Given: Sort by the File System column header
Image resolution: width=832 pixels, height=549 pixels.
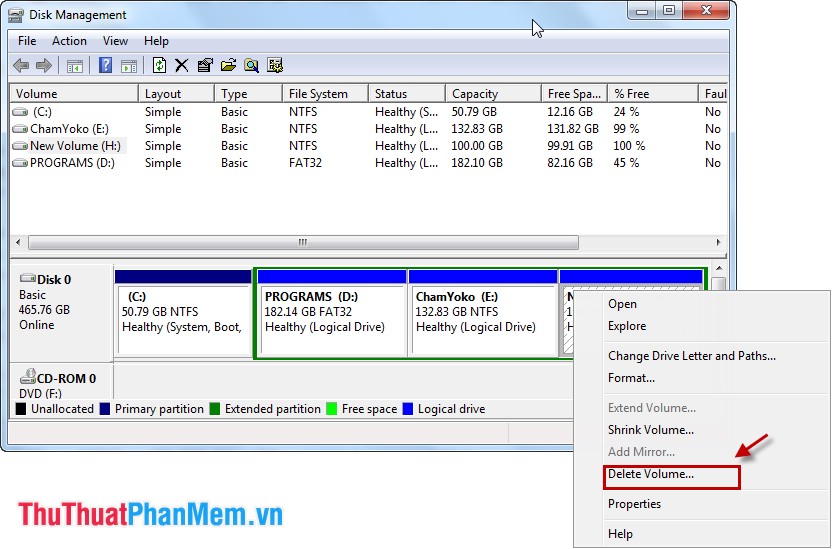Looking at the screenshot, I should pyautogui.click(x=325, y=94).
